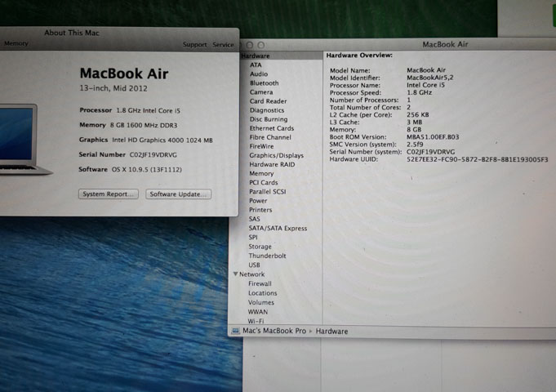The image size is (556, 392).
Task: Open the Support tab
Action: click(x=194, y=45)
